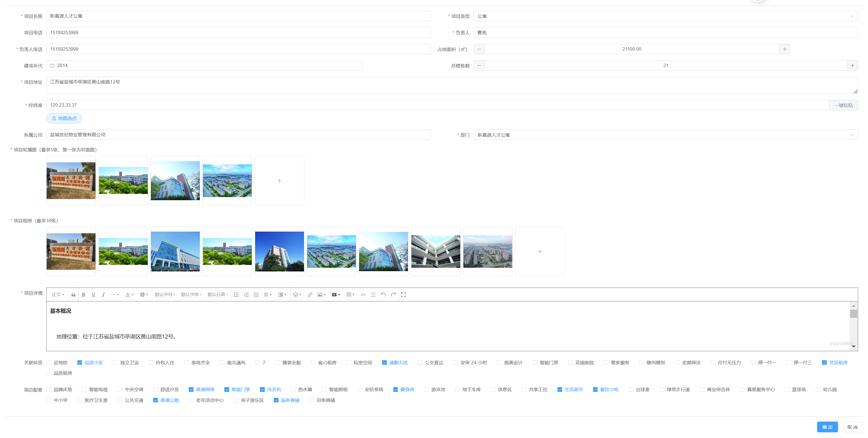This screenshot has height=438, width=868.
Task: Enable the 游泳池 checkbox
Action: 427,389
